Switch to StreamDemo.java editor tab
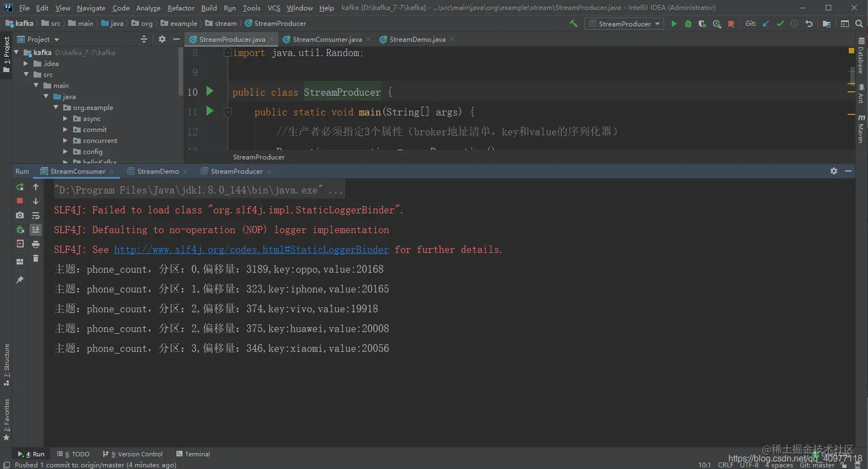Viewport: 868px width, 469px height. click(417, 39)
